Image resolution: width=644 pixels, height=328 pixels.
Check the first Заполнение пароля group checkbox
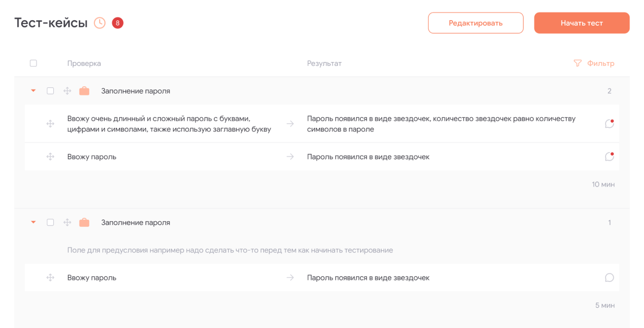pyautogui.click(x=50, y=91)
